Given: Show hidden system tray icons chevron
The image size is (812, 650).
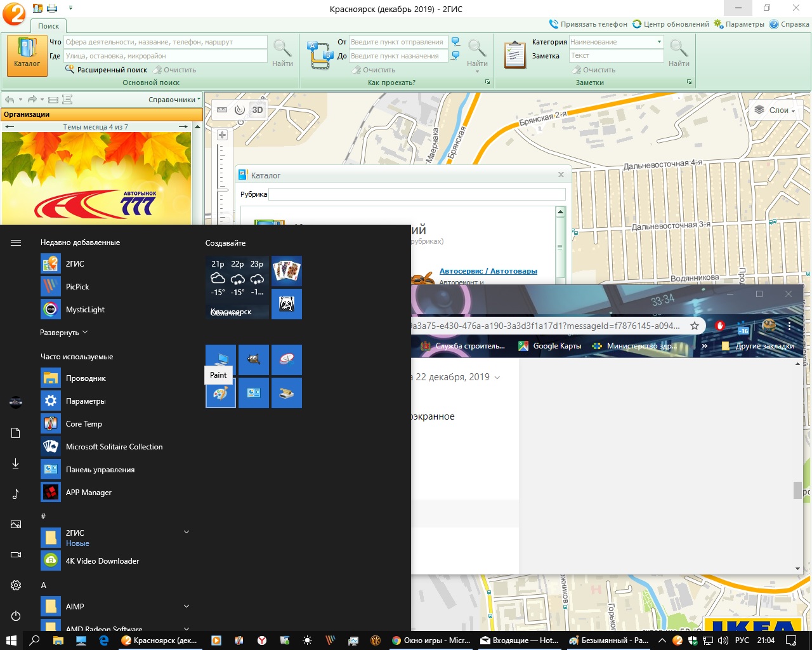Looking at the screenshot, I should [x=662, y=640].
